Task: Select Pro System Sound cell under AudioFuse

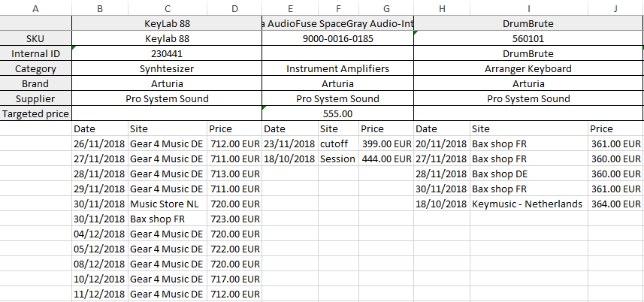Action: coord(338,98)
